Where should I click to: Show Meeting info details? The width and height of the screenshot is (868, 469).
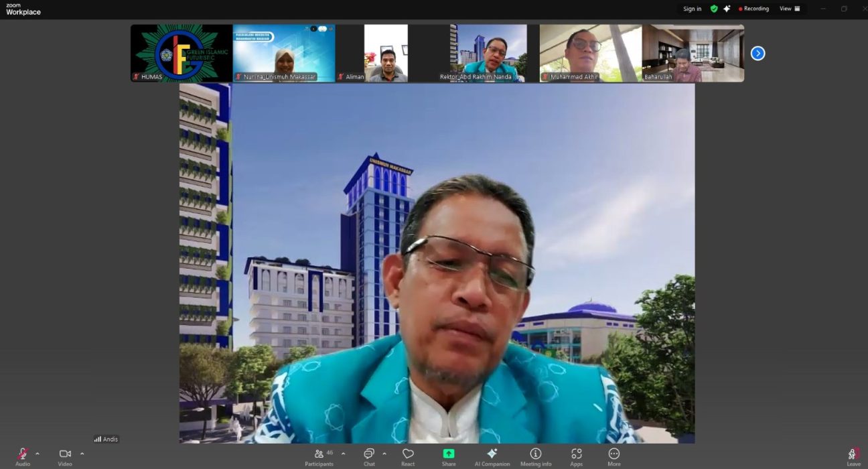pos(536,456)
